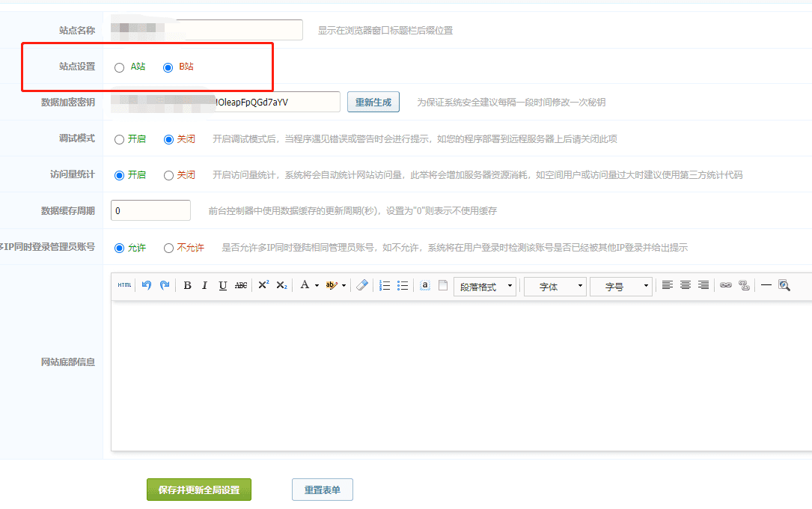Toggle bold formatting in the editor
The height and width of the screenshot is (509, 812).
(x=187, y=285)
